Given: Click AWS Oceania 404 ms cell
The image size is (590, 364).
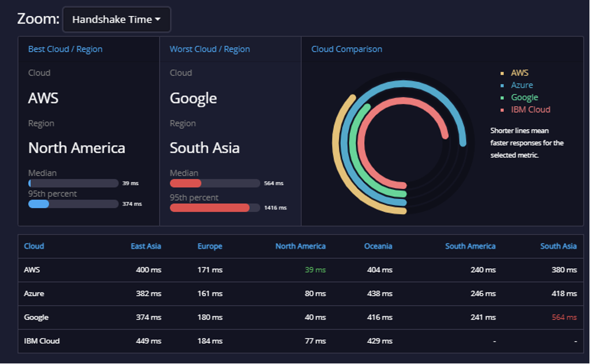Looking at the screenshot, I should point(380,270).
